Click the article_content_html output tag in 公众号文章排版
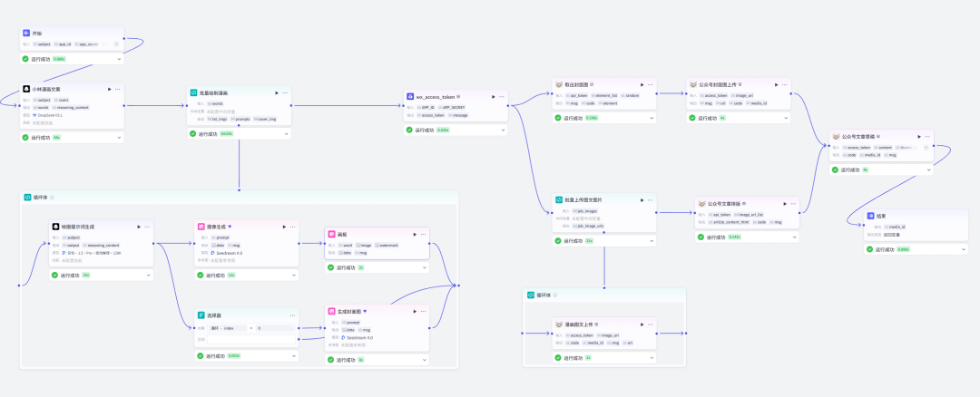The width and height of the screenshot is (980, 397). 730,221
